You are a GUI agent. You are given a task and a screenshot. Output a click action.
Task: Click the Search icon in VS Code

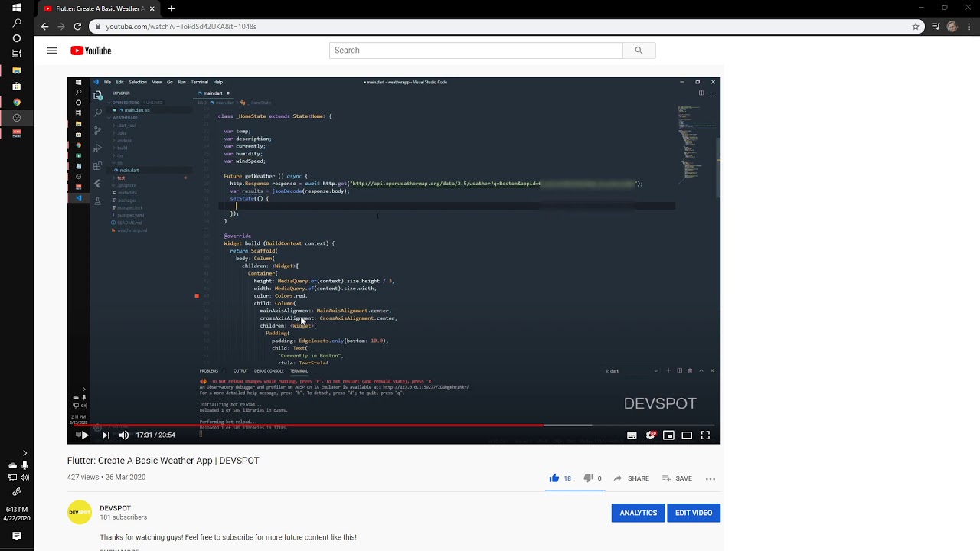pos(97,112)
